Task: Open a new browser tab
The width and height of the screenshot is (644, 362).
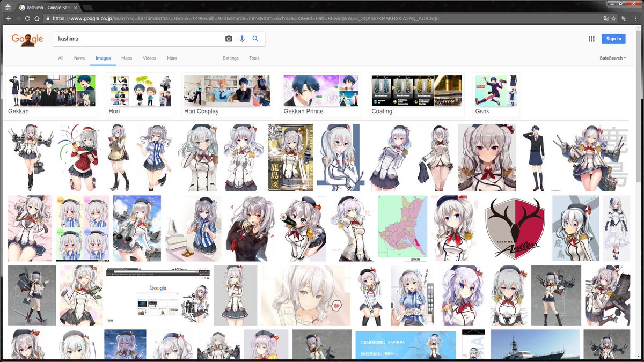Action: point(88,8)
